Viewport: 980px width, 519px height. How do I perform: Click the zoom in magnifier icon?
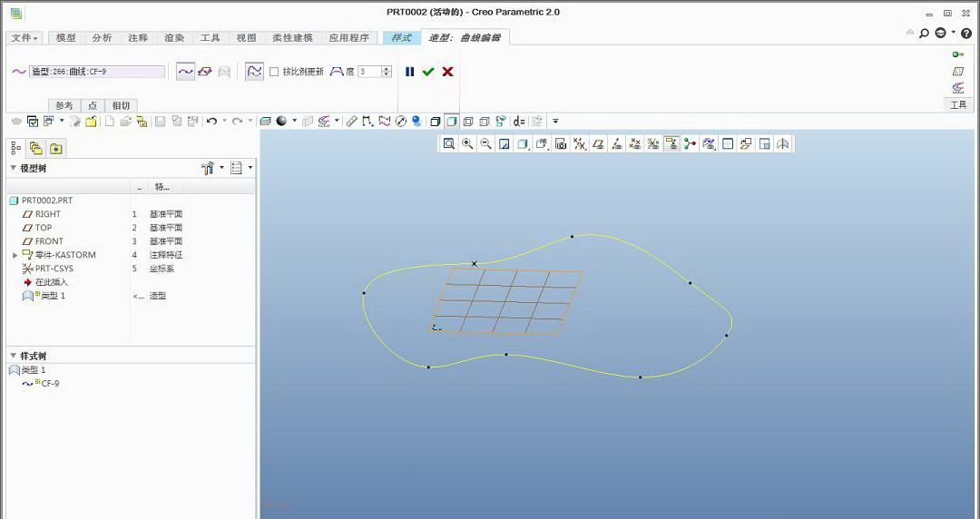(467, 143)
